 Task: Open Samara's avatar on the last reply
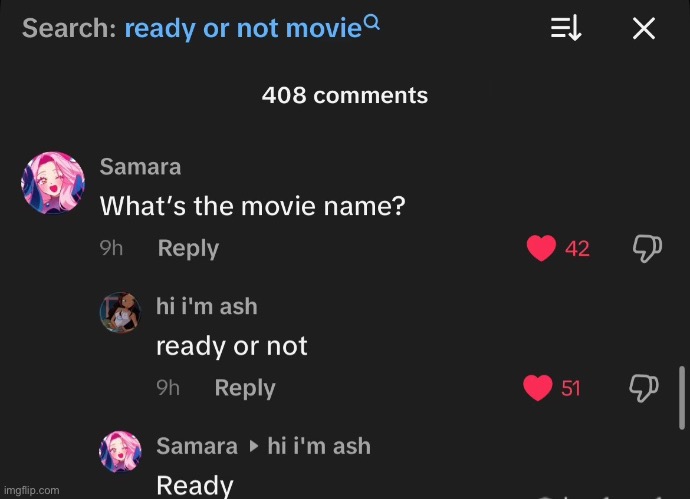pos(120,451)
